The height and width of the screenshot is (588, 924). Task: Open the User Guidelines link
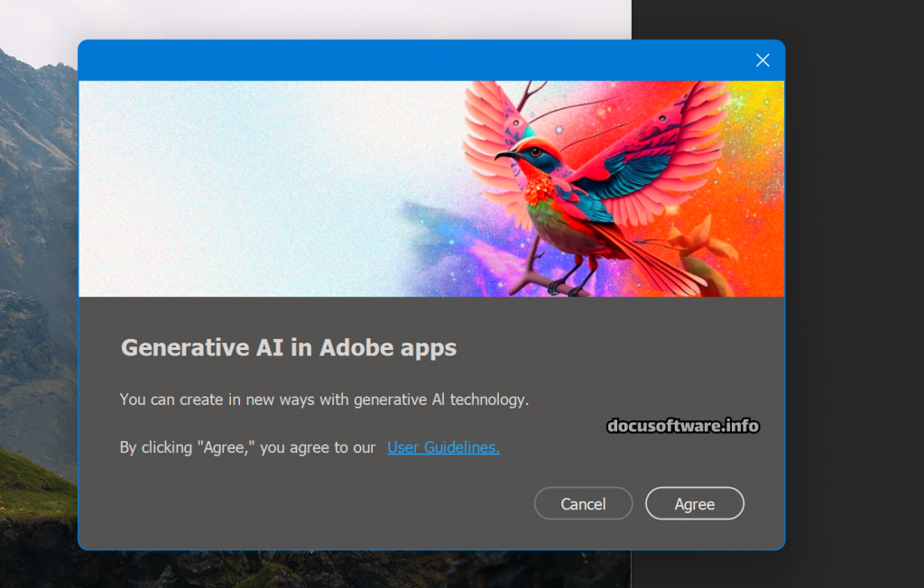click(443, 447)
